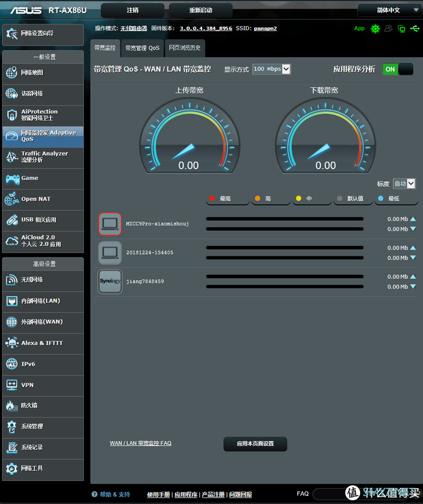Viewport: 423px width, 504px height.
Task: Click the AiMesh devices status icon
Action: point(401,29)
